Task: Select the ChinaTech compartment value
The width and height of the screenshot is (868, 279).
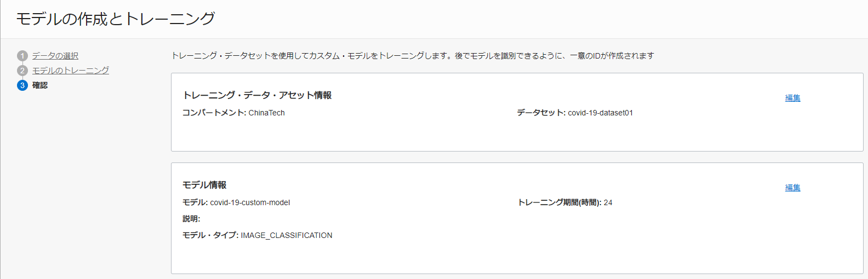Action: [267, 113]
